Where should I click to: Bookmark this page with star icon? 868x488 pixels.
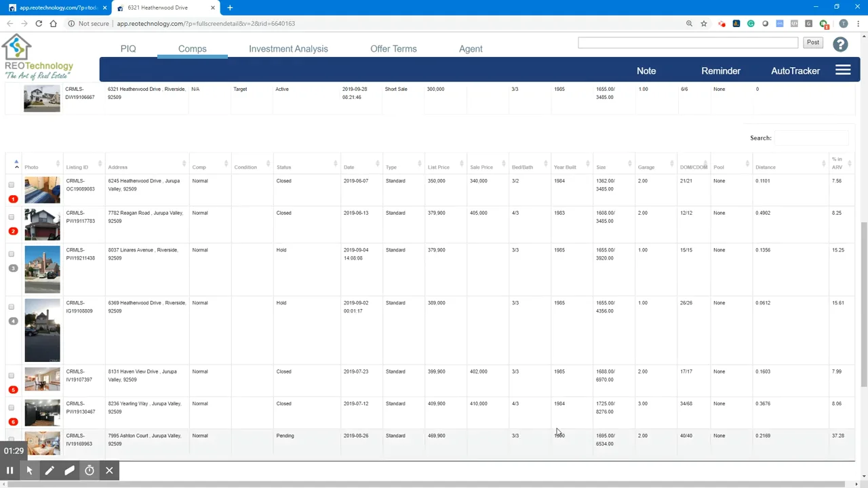pyautogui.click(x=704, y=24)
